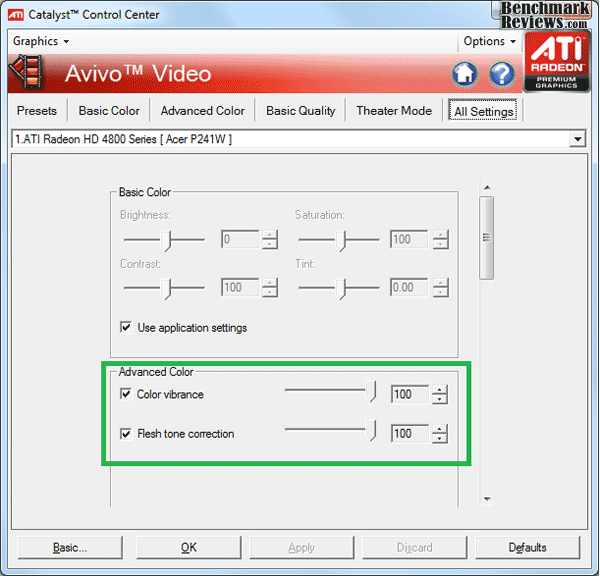Open the Theater Mode tab
600x576 pixels.
pyautogui.click(x=394, y=111)
